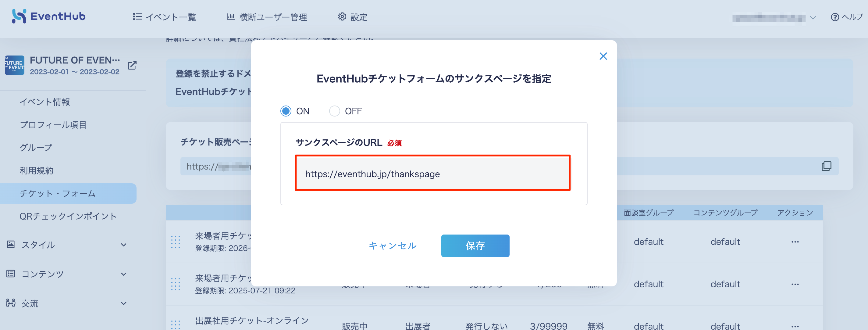This screenshot has height=330, width=868.
Task: Open event page via external link icon
Action: [x=132, y=65]
